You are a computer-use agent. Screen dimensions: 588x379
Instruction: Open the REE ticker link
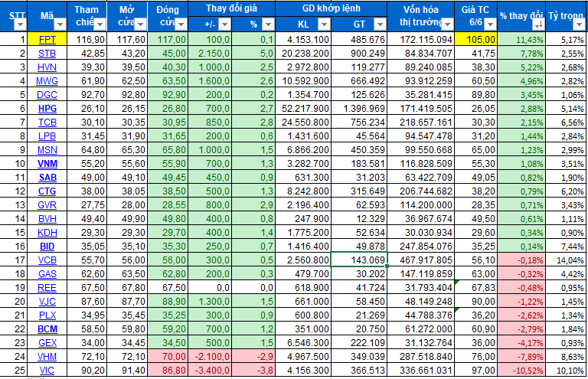click(47, 288)
